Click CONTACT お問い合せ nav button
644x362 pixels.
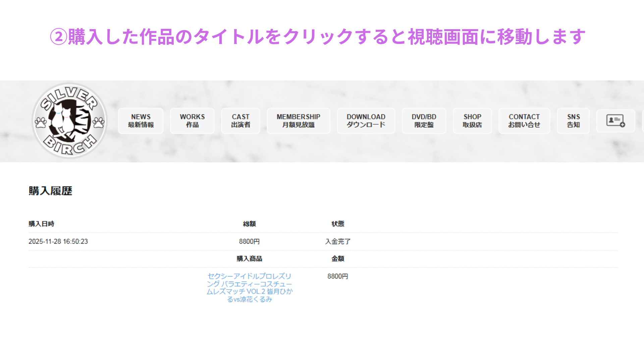[524, 121]
